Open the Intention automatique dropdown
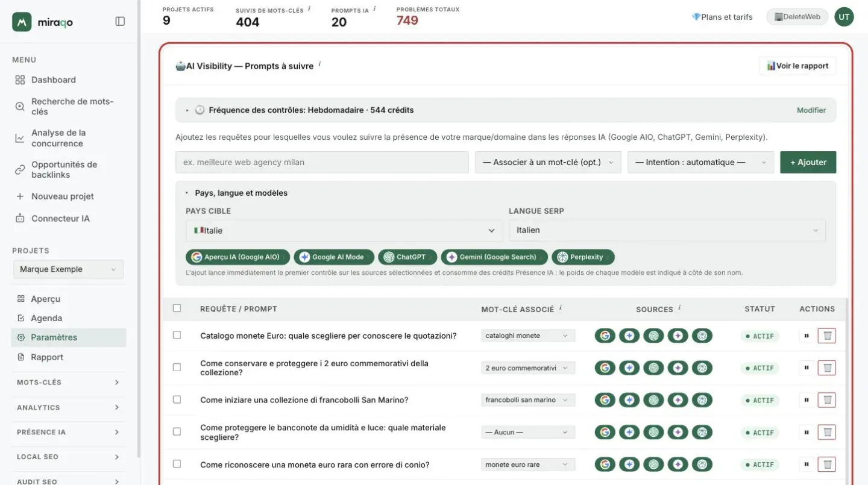Screen dimensions: 868x485 click(700, 162)
